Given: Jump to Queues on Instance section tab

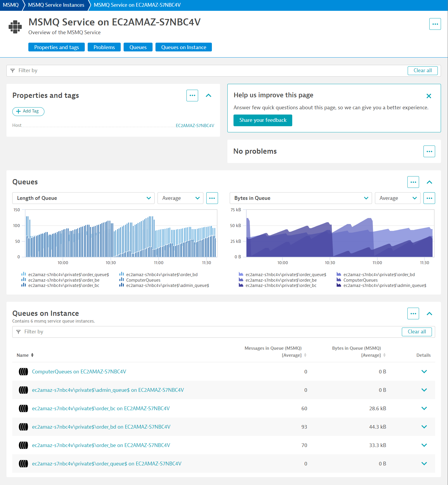Looking at the screenshot, I should 184,47.
